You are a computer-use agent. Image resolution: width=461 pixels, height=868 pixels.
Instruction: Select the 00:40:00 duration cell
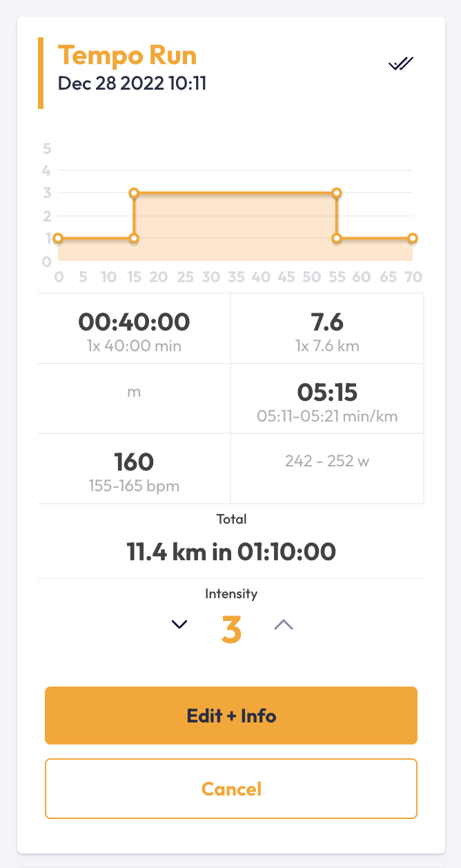tap(134, 329)
